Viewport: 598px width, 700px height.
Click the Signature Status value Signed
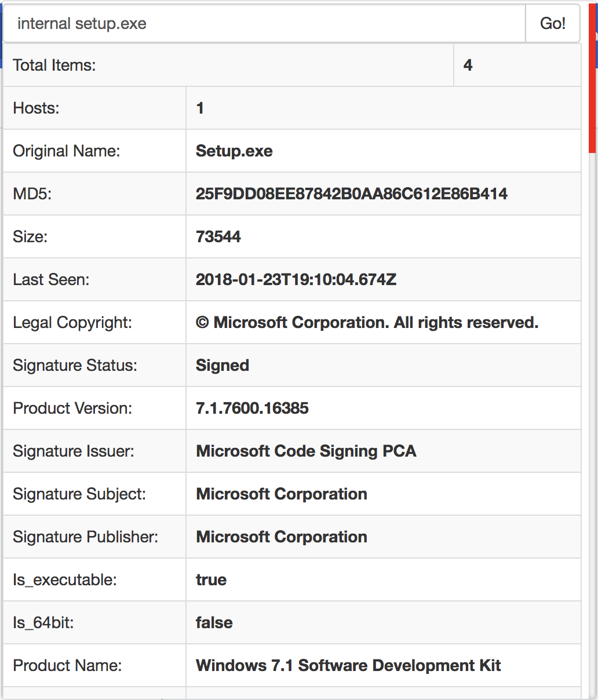(x=223, y=365)
